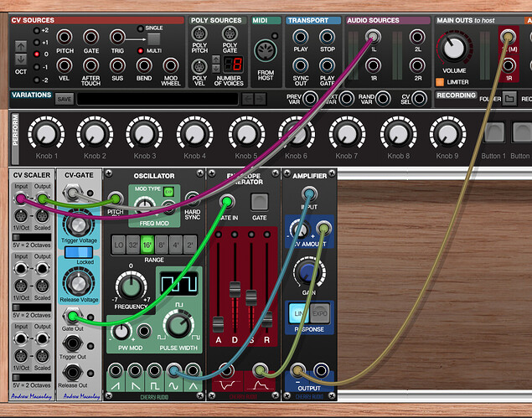Go to previous variation arrow button
The width and height of the screenshot is (532, 418).
[248, 99]
